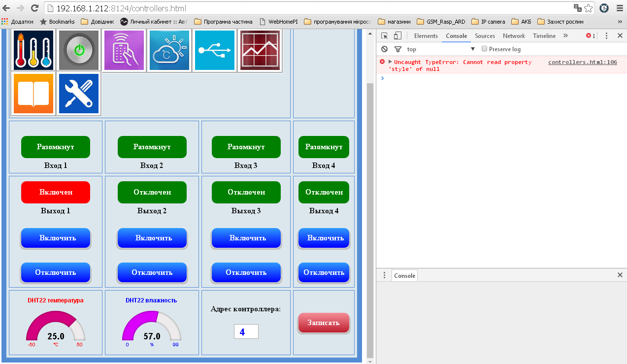Click Отключить under Выход 1
627x364 pixels.
coord(56,273)
